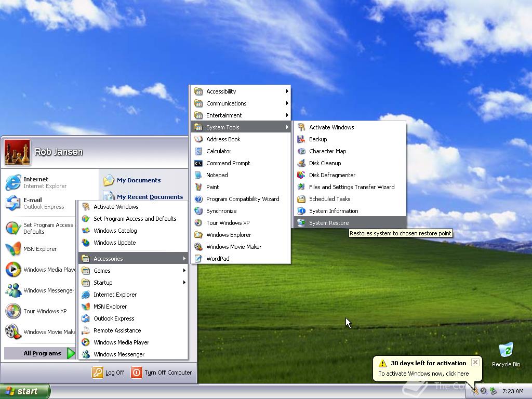Viewport: 532px width, 399px height.
Task: Open Program Compatibility Wizard icon
Action: [x=198, y=199]
